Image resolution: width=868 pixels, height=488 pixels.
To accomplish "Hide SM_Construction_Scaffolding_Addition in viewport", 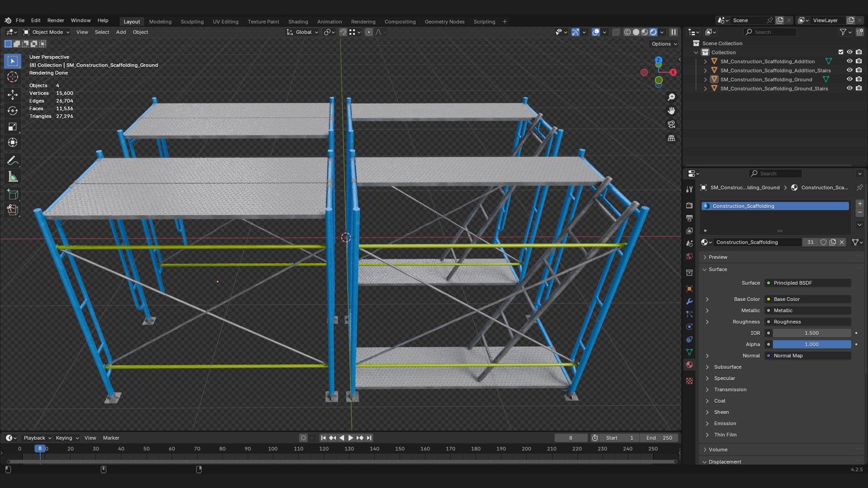I will [x=849, y=61].
